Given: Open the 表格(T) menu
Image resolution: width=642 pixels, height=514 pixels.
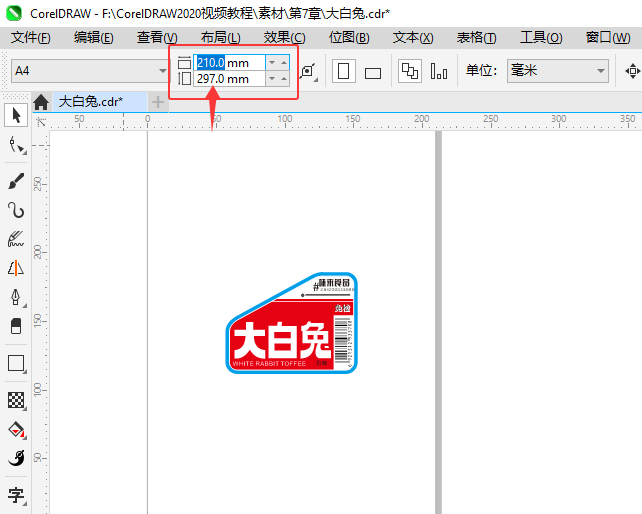Looking at the screenshot, I should (477, 38).
